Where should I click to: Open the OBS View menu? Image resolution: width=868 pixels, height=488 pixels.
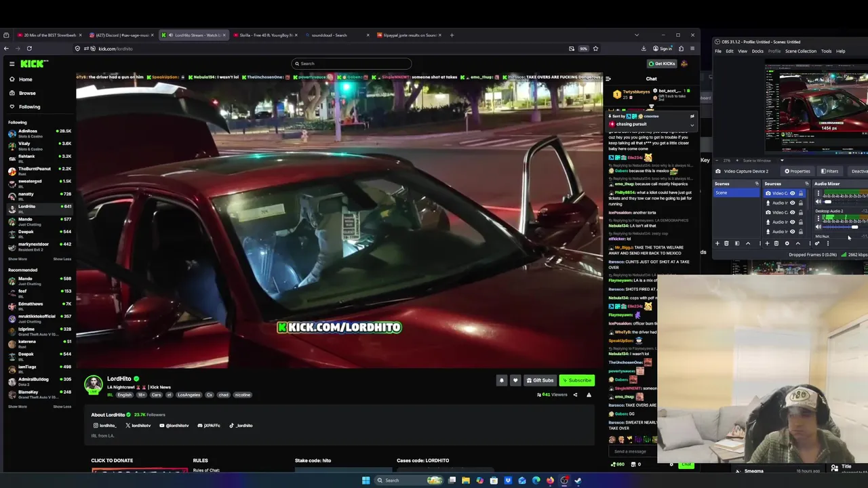(x=743, y=52)
